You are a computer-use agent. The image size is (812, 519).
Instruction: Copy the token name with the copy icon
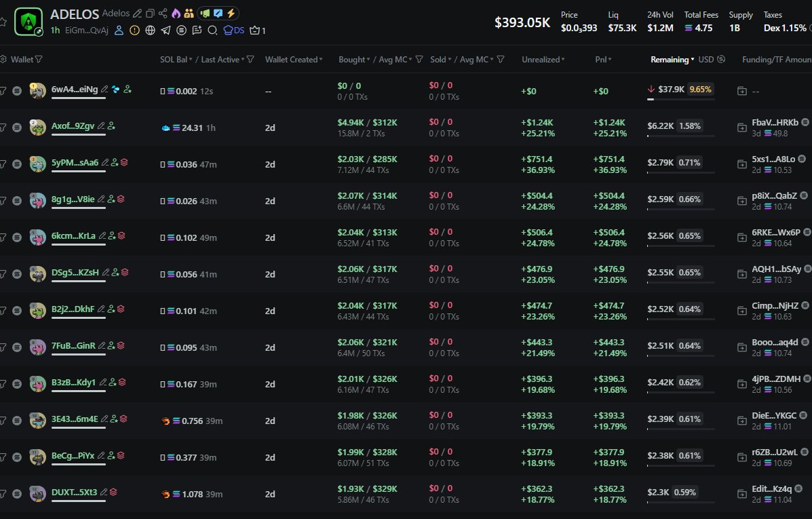(x=150, y=14)
